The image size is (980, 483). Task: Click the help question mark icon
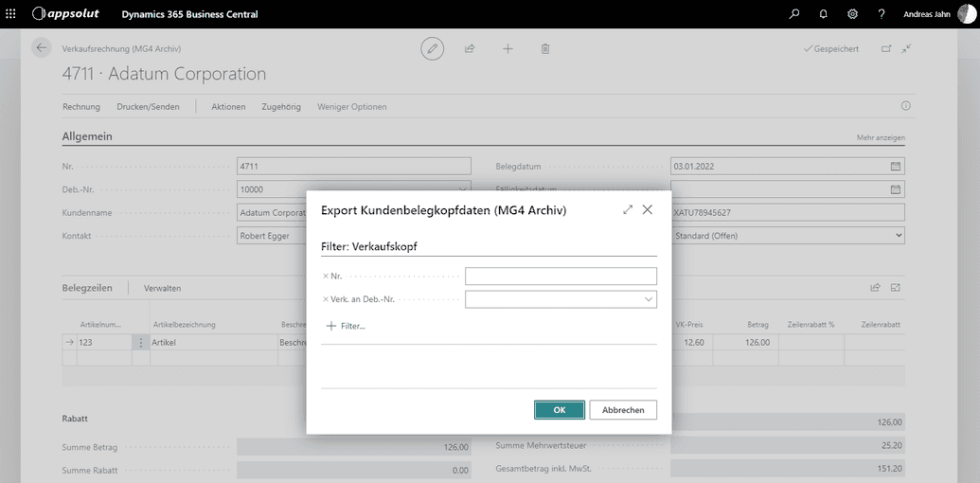pos(882,14)
